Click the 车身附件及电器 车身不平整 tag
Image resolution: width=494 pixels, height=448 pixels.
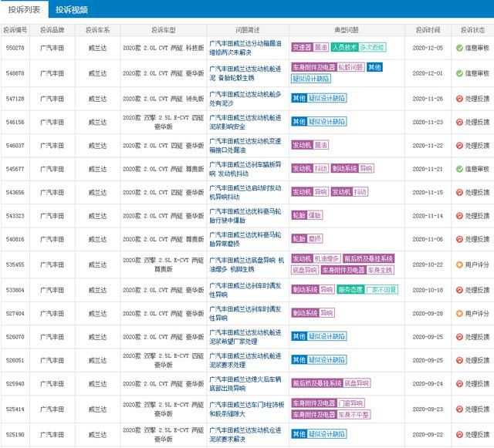[x=331, y=415]
